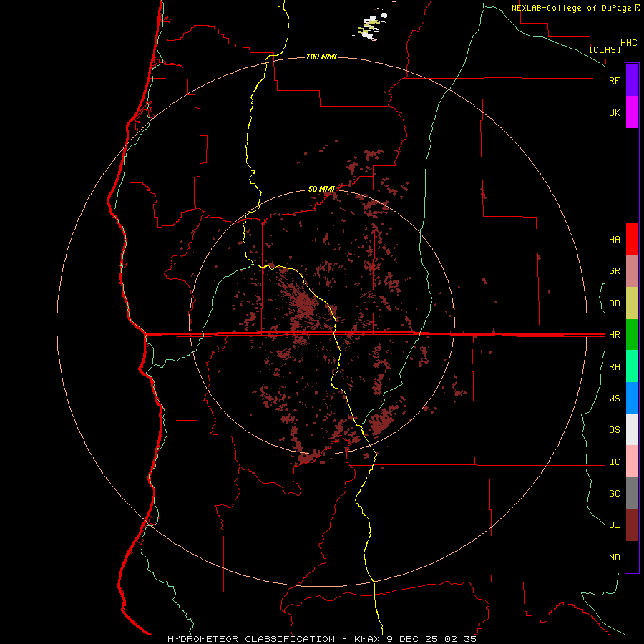Click the DS legend label

pos(614,430)
